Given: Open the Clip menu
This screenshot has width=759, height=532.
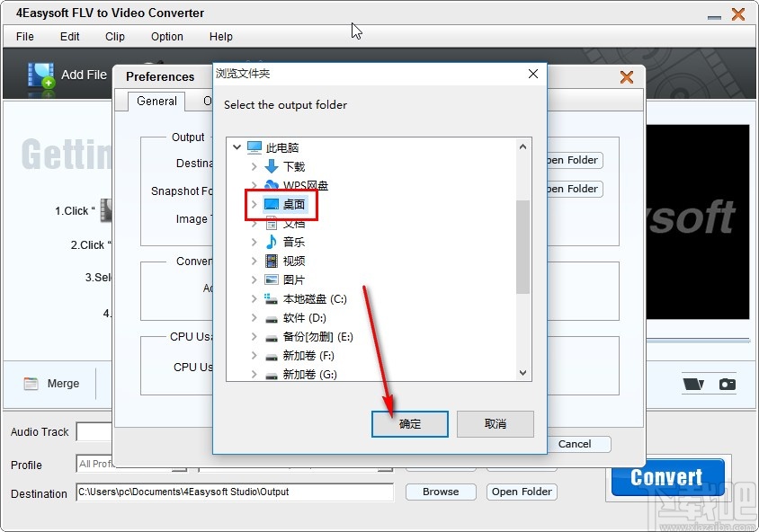Looking at the screenshot, I should click(x=114, y=37).
